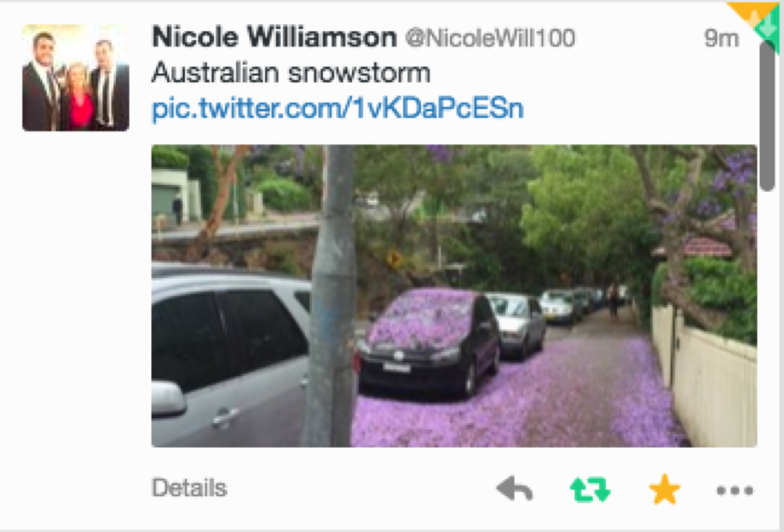This screenshot has width=784, height=532.
Task: Click the scrollbar track below the thumb
Action: coord(767,360)
